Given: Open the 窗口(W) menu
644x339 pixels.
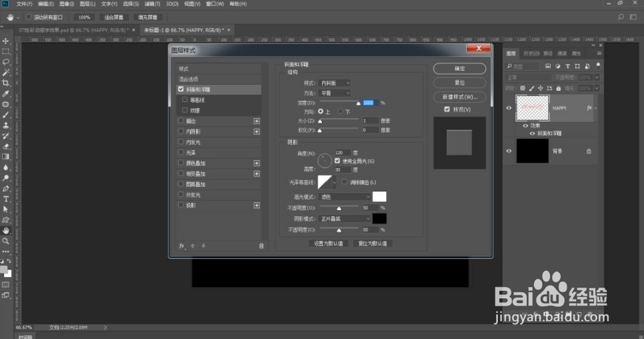Looking at the screenshot, I should pos(215,4).
